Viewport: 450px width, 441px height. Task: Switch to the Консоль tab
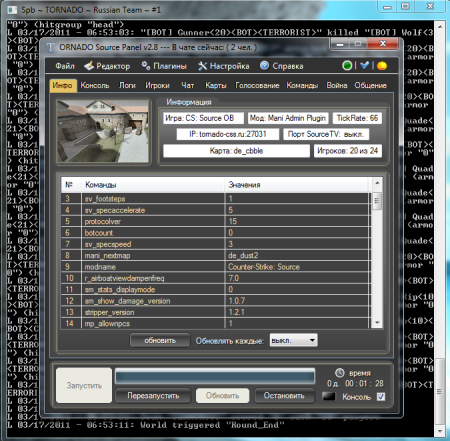[x=95, y=86]
